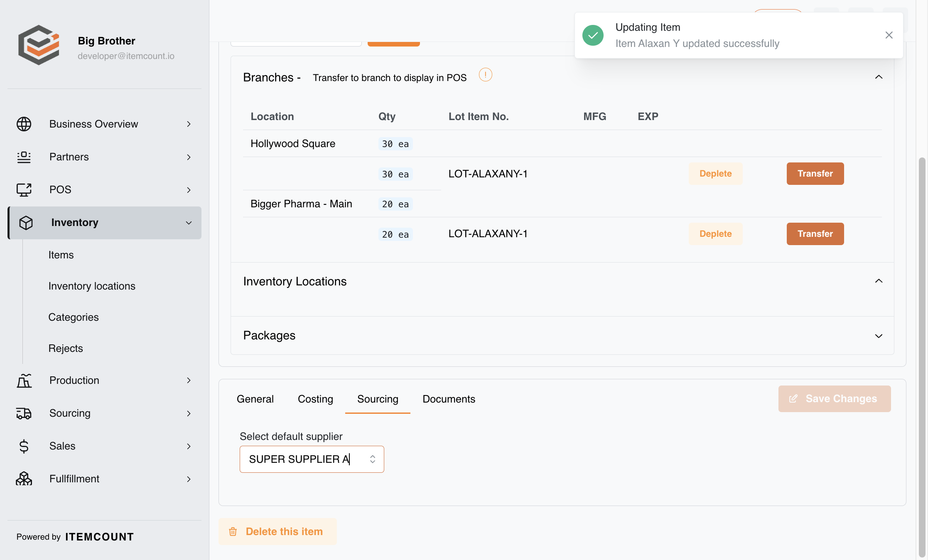
Task: Switch to the Costing tab
Action: tap(315, 399)
